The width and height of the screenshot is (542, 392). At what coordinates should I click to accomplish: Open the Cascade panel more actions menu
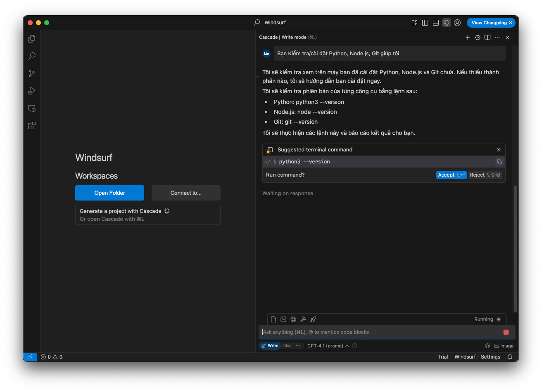click(497, 38)
